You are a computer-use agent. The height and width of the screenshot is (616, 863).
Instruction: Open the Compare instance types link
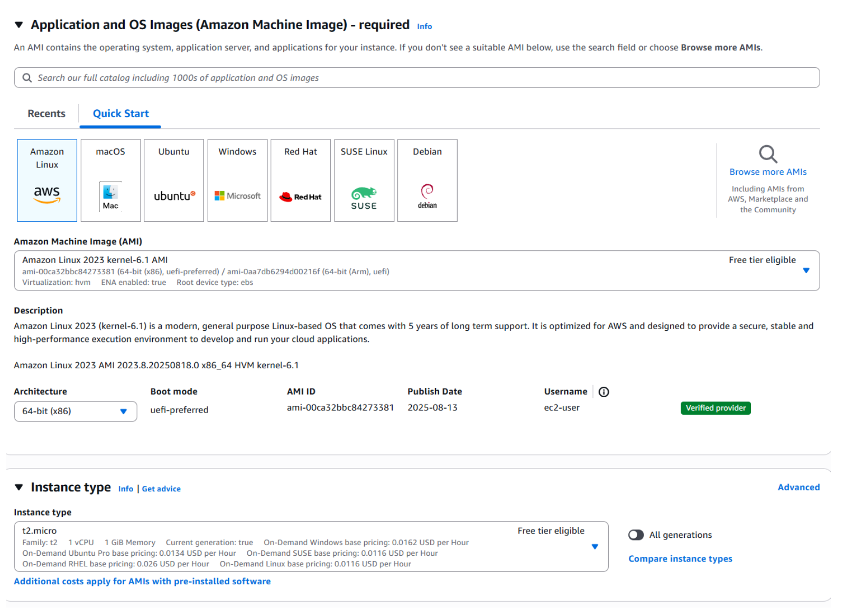point(680,558)
